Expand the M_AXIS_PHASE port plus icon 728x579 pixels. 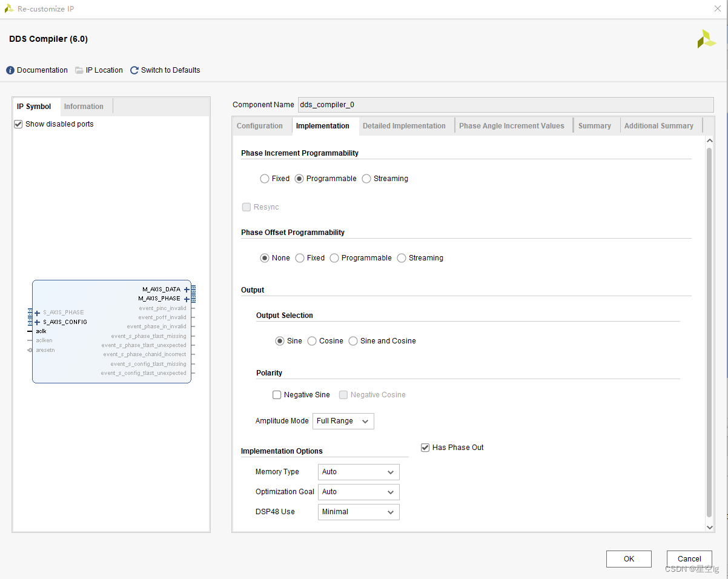click(187, 299)
